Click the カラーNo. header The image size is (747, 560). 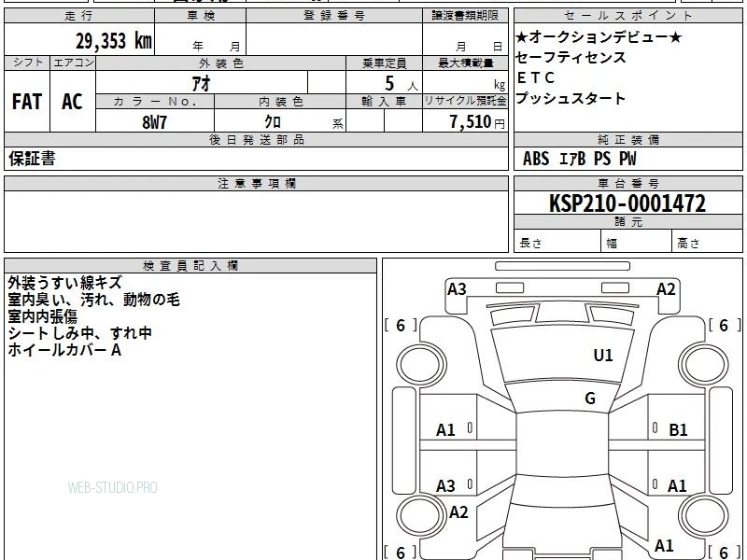click(x=155, y=102)
